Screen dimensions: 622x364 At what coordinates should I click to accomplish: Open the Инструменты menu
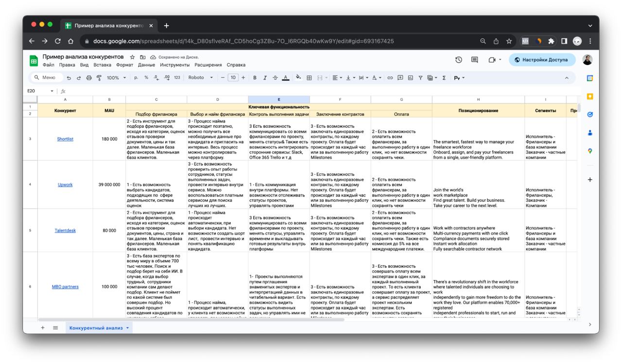point(174,65)
